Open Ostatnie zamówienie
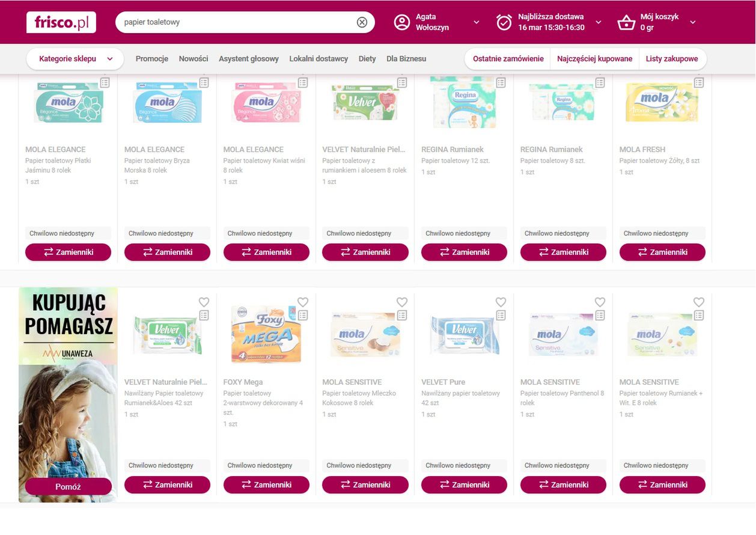Viewport: 756px width, 535px height. click(x=508, y=59)
